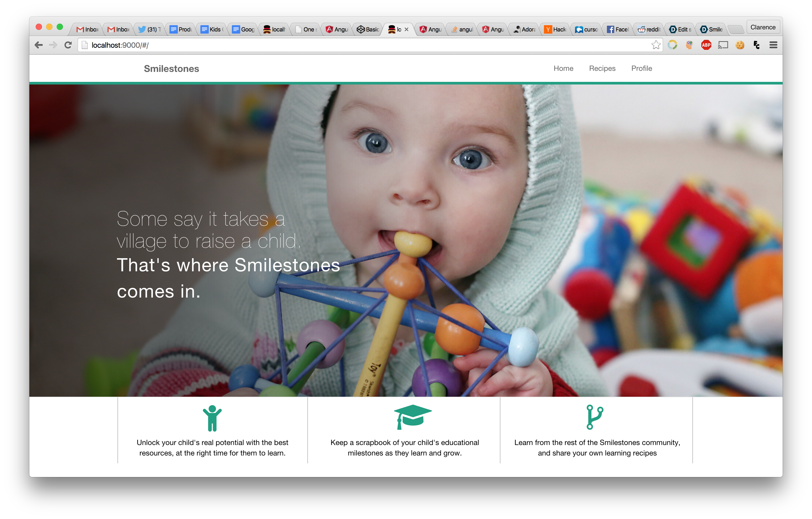The height and width of the screenshot is (519, 812).
Task: Click the git fork branch icon
Action: click(595, 417)
